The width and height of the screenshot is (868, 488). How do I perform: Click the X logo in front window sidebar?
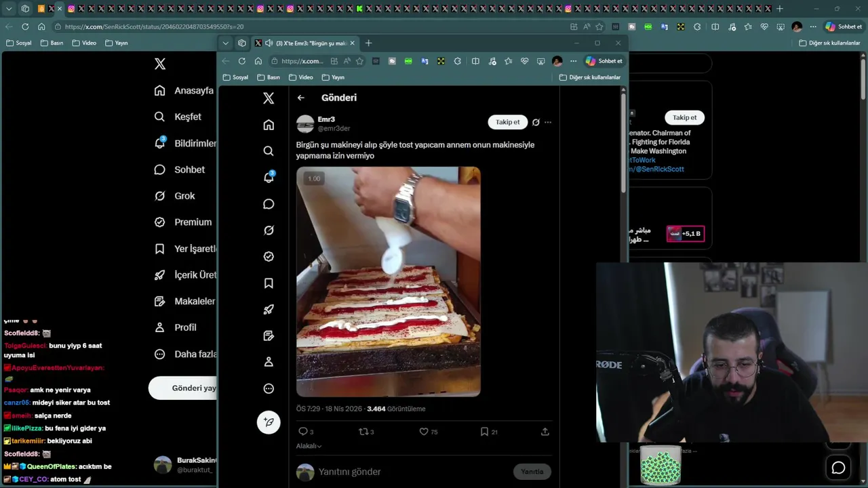pyautogui.click(x=269, y=98)
